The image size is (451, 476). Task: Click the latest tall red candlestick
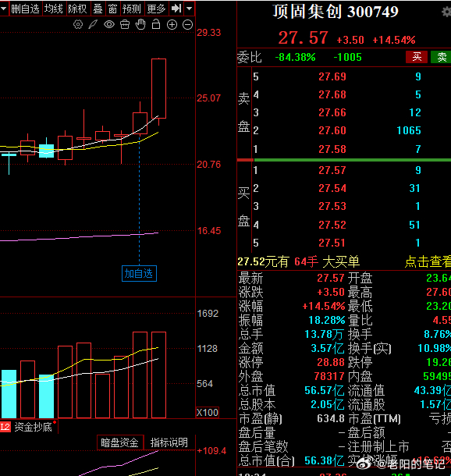click(158, 88)
